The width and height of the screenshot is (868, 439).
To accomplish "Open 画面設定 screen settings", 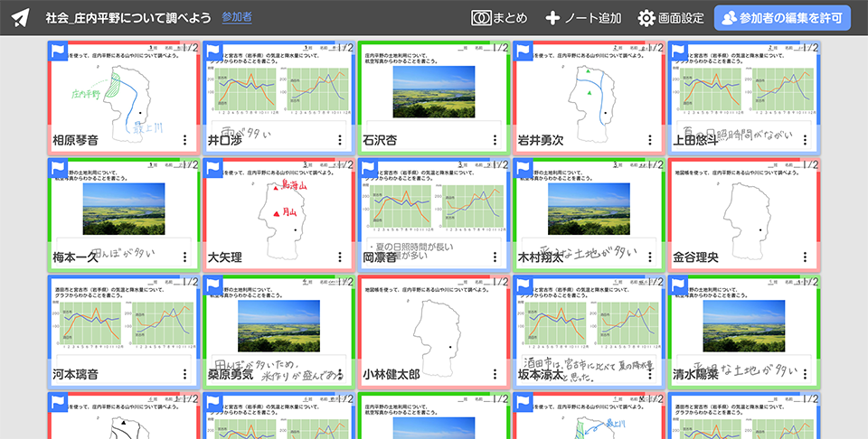I will point(670,18).
